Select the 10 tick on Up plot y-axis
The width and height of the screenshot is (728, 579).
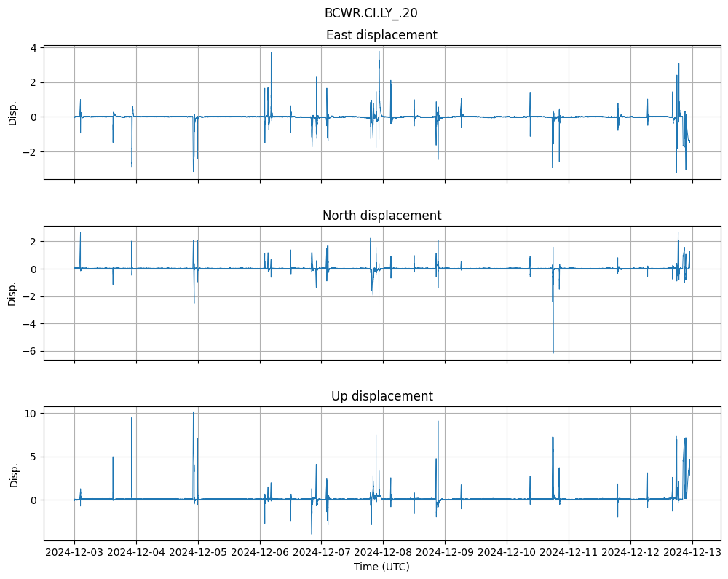(x=31, y=413)
